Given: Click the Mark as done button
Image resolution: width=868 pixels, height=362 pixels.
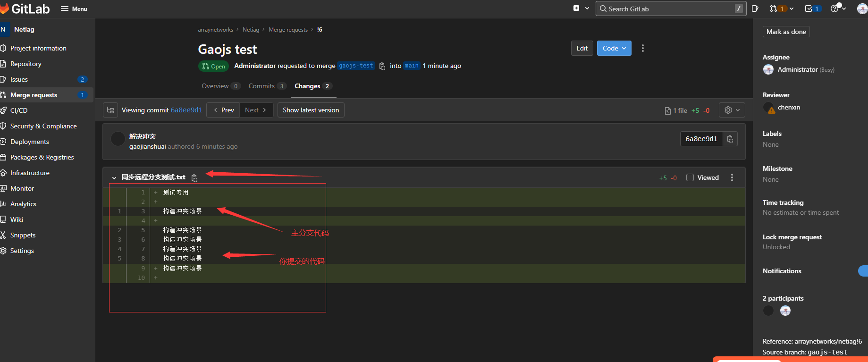Looking at the screenshot, I should (x=786, y=32).
